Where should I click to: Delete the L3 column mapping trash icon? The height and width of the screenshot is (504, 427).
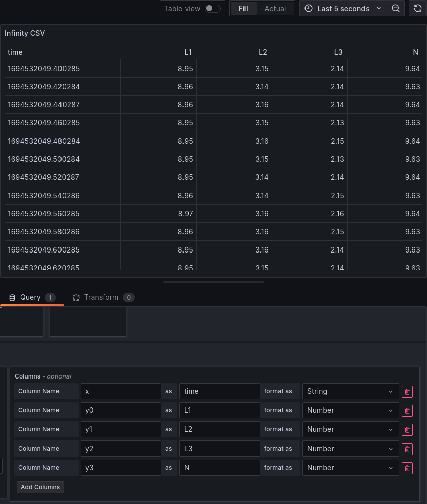407,449
